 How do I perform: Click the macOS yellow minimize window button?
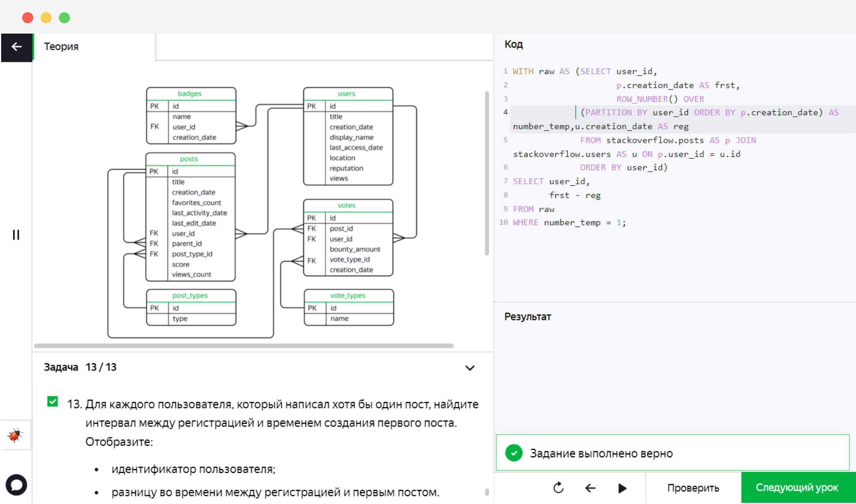pos(46,18)
